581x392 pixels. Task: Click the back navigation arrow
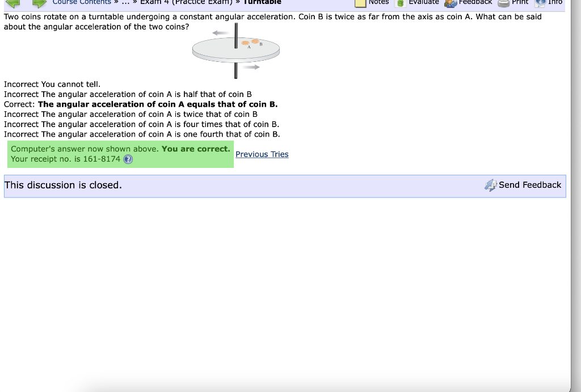tap(11, 3)
